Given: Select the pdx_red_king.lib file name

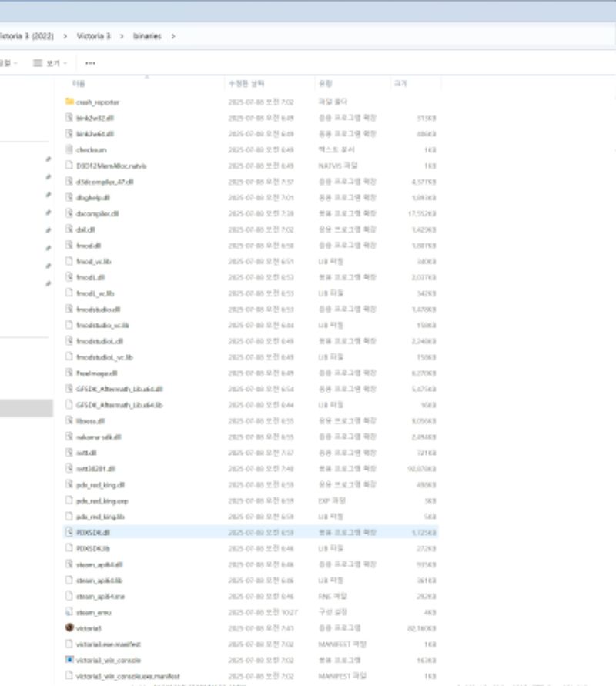Looking at the screenshot, I should click(101, 517).
